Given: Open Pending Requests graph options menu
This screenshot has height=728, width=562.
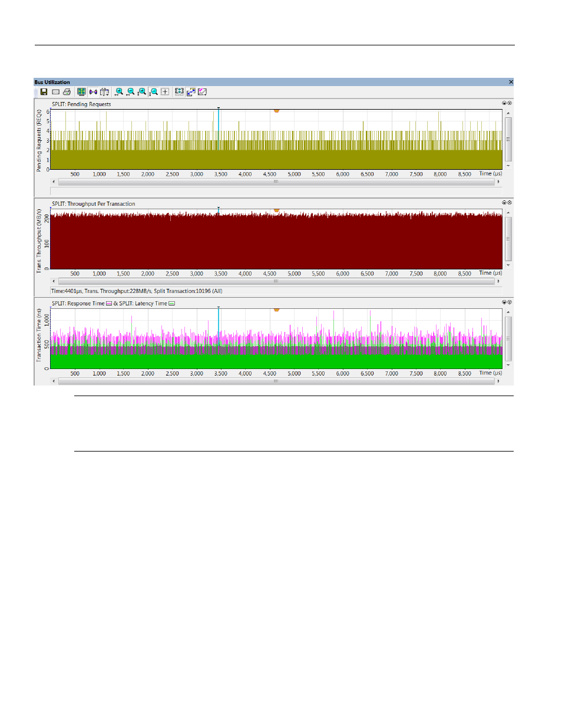Looking at the screenshot, I should [504, 103].
